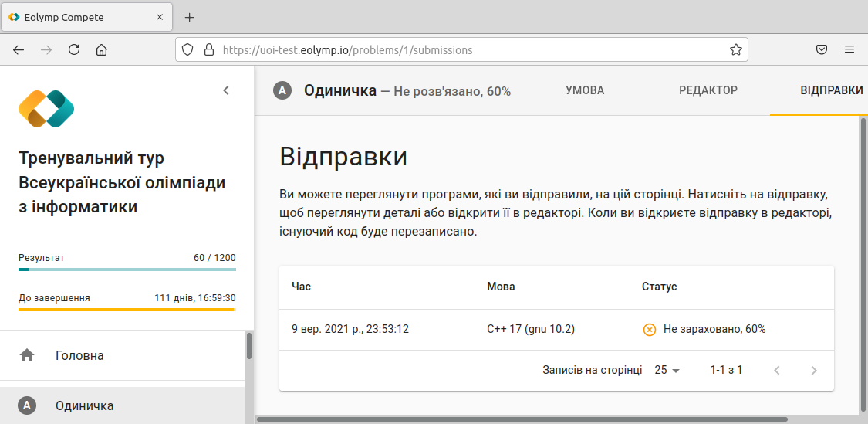
Task: Open rows-per-page dropdown showing 25
Action: (667, 370)
